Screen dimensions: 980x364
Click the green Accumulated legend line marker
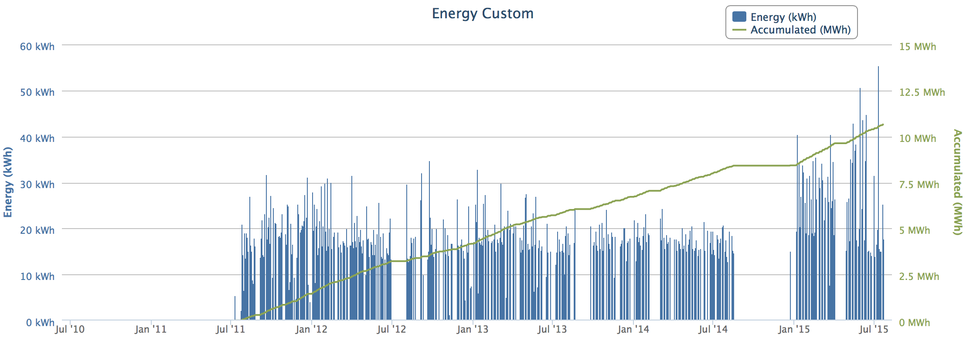[739, 30]
